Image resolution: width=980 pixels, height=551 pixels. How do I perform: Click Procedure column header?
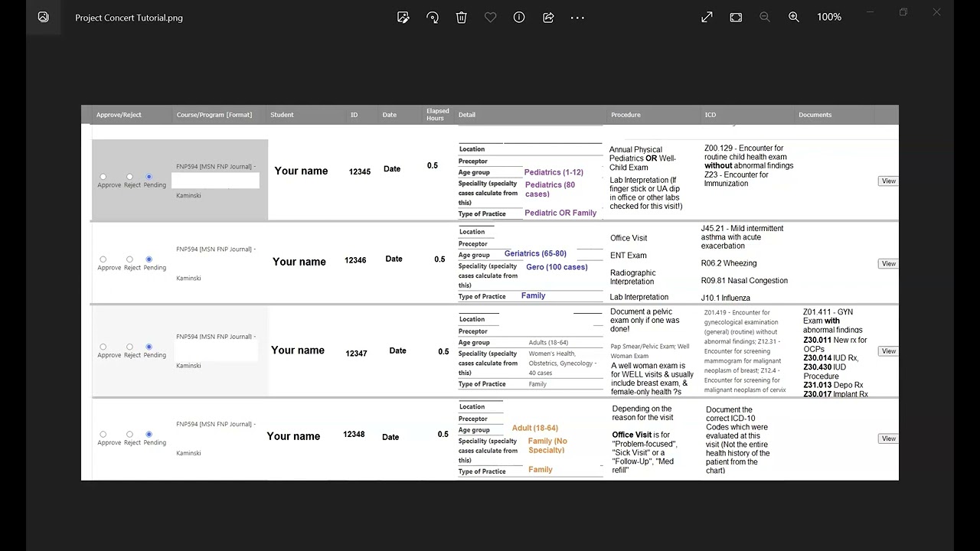[626, 115]
